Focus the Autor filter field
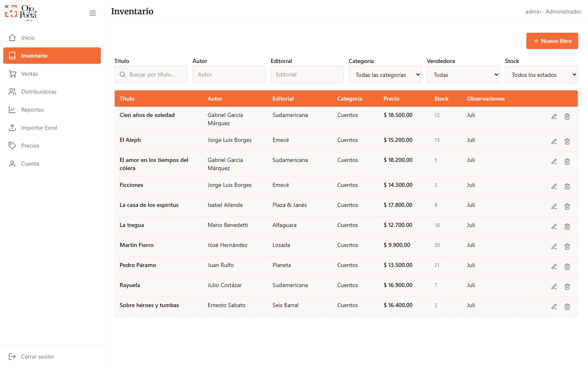 click(x=229, y=74)
